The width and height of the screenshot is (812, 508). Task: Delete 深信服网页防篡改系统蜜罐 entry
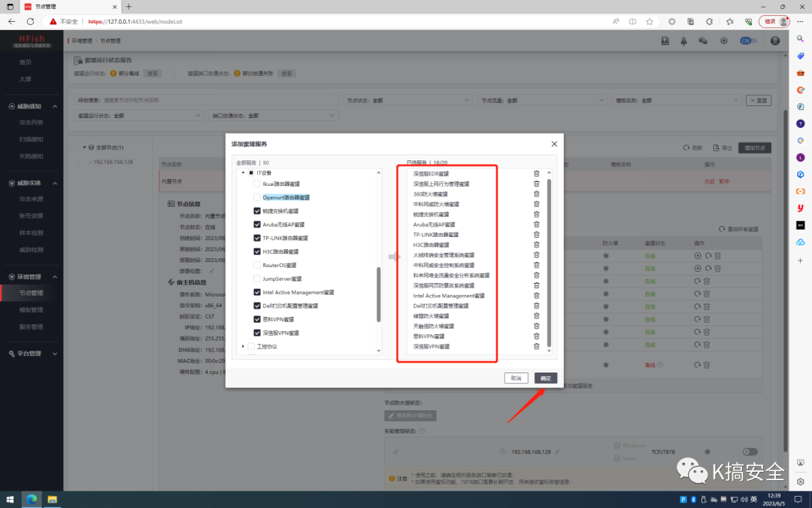(x=537, y=285)
